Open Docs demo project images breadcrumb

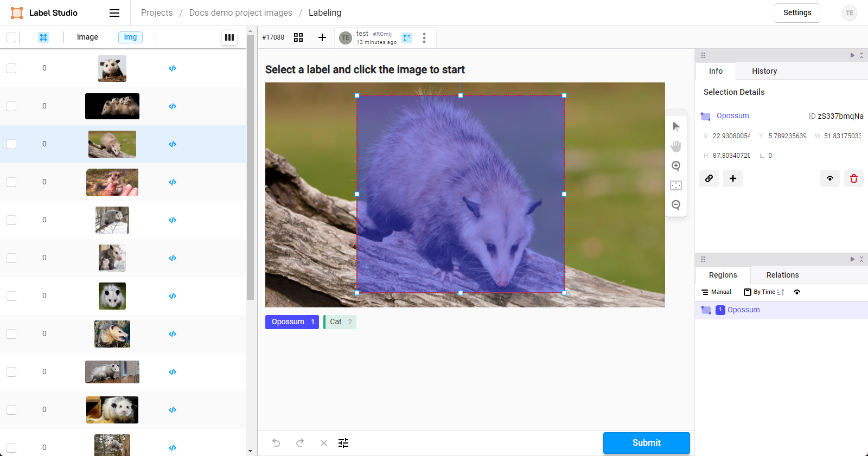click(x=240, y=13)
